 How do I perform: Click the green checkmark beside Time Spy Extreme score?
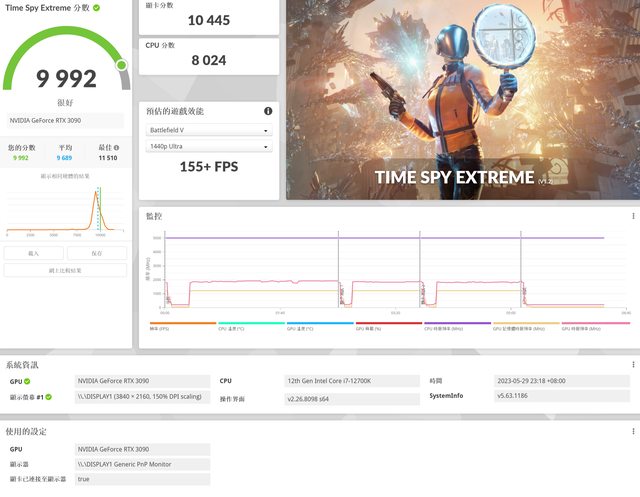click(x=95, y=8)
